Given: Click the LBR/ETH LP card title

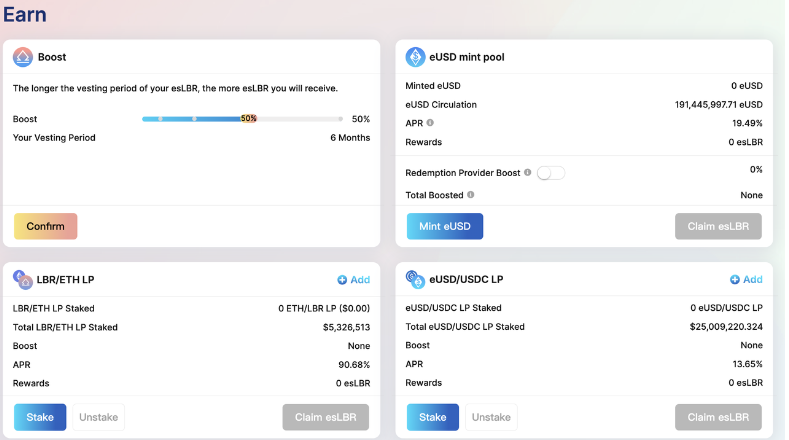Looking at the screenshot, I should (x=65, y=279).
